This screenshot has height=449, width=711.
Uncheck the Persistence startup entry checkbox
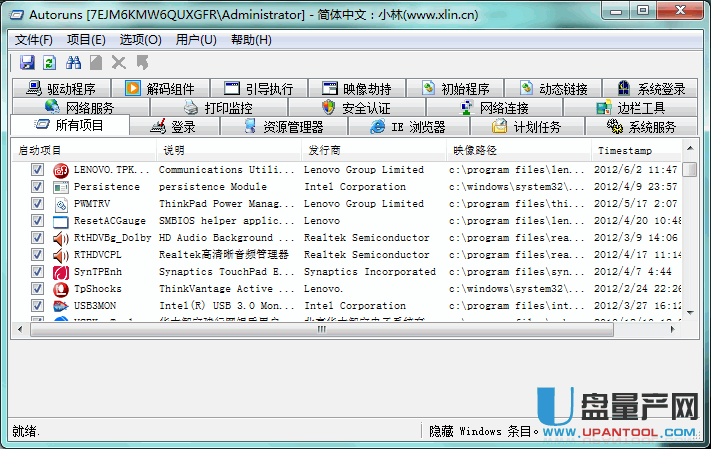pyautogui.click(x=37, y=187)
